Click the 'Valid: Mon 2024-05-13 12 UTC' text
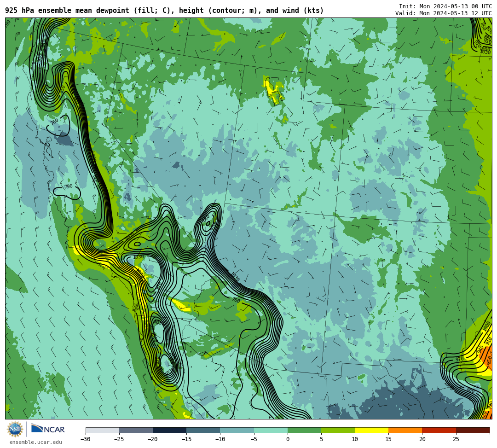 tap(444, 13)
